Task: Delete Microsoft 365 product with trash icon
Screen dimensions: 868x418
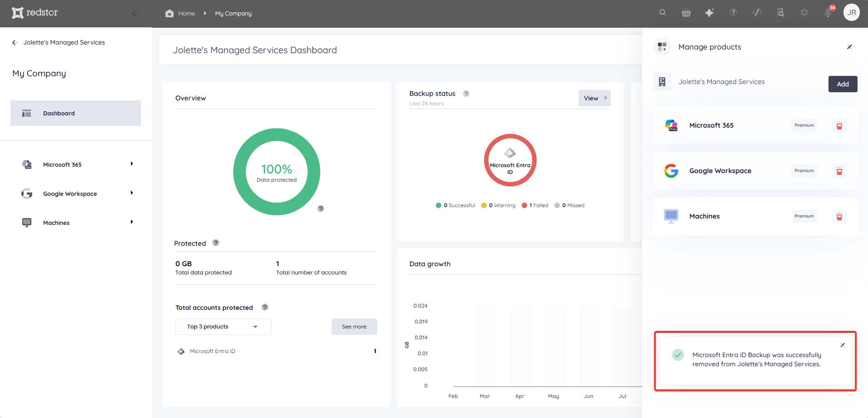Action: pyautogui.click(x=839, y=126)
